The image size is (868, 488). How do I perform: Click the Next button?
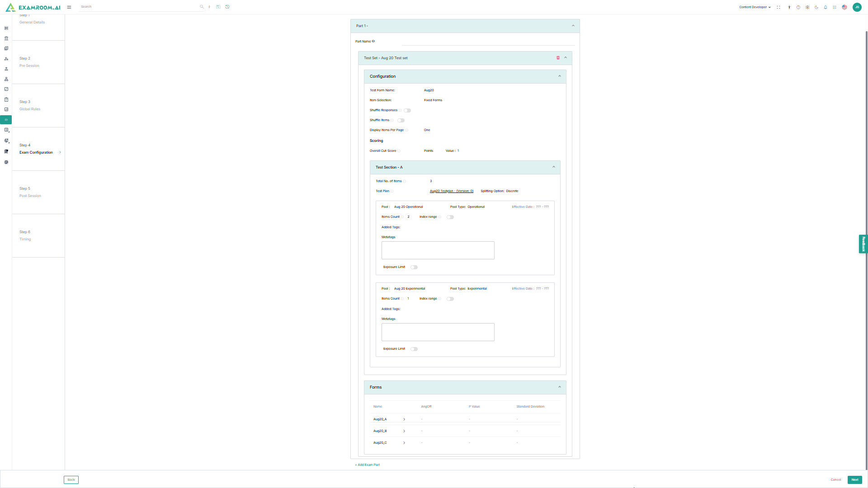854,480
